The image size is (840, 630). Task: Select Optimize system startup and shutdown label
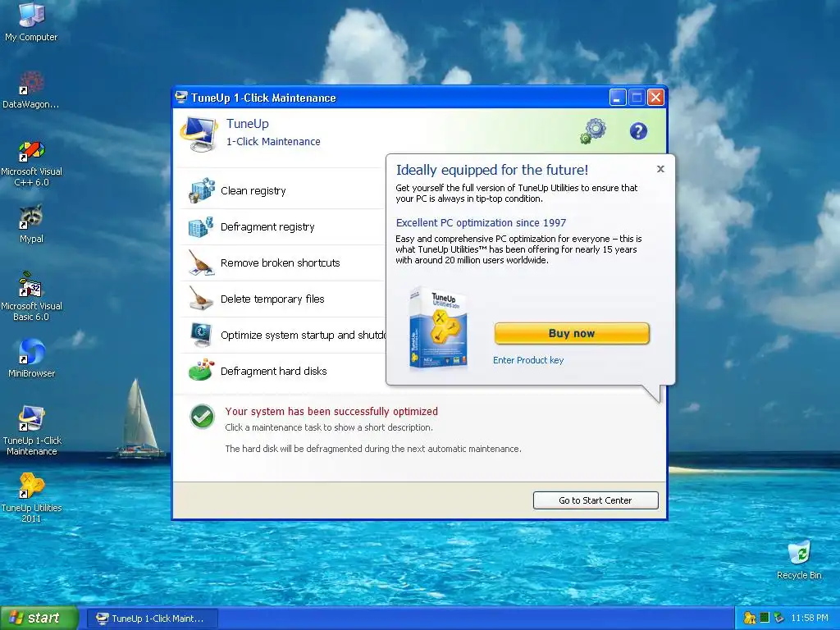click(304, 335)
